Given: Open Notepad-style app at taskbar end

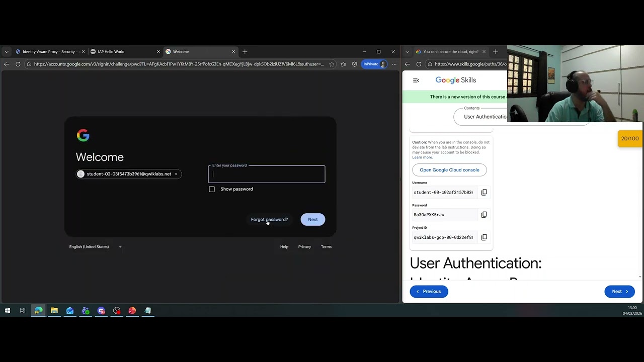Looking at the screenshot, I should coord(148,311).
